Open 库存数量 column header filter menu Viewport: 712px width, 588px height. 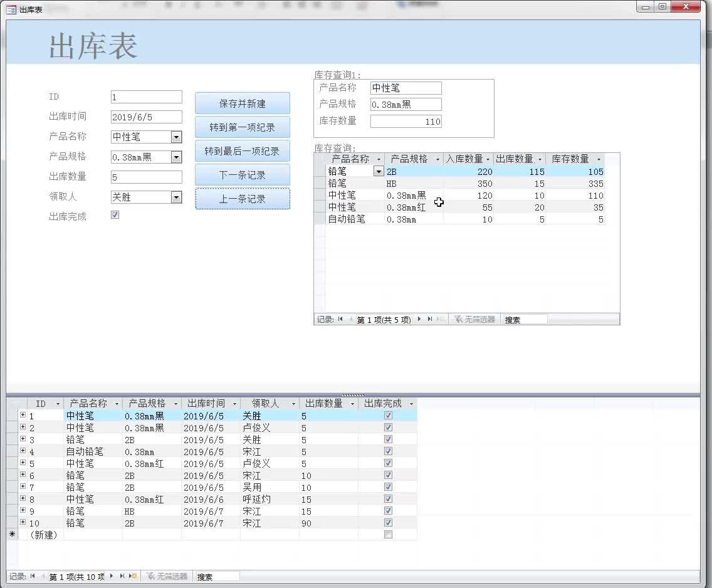tap(599, 159)
